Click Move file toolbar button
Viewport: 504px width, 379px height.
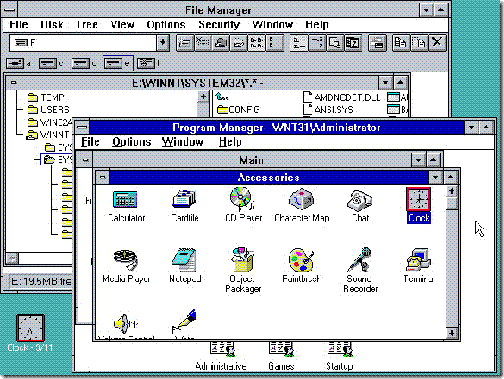419,43
